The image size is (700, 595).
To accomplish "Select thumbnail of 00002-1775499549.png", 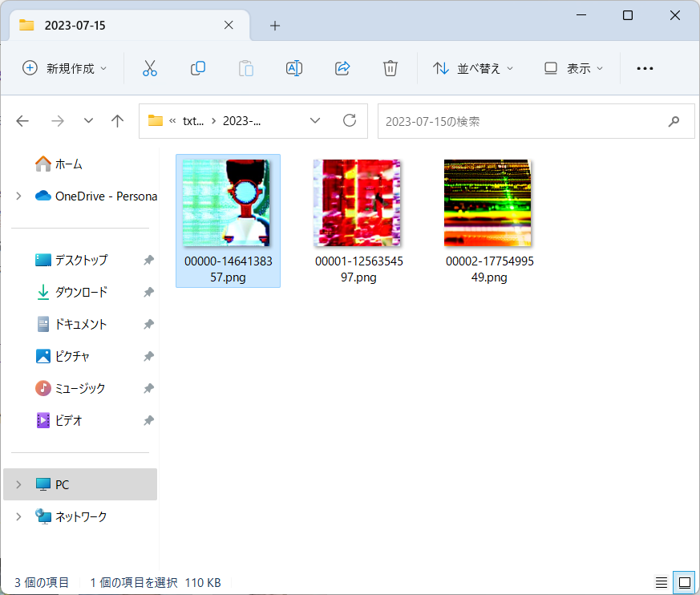I will pos(488,203).
